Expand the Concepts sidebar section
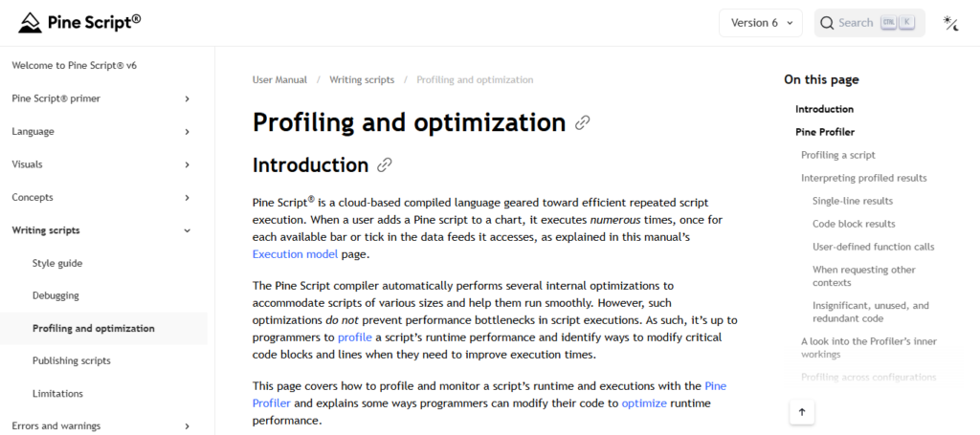The image size is (980, 435). click(x=187, y=197)
